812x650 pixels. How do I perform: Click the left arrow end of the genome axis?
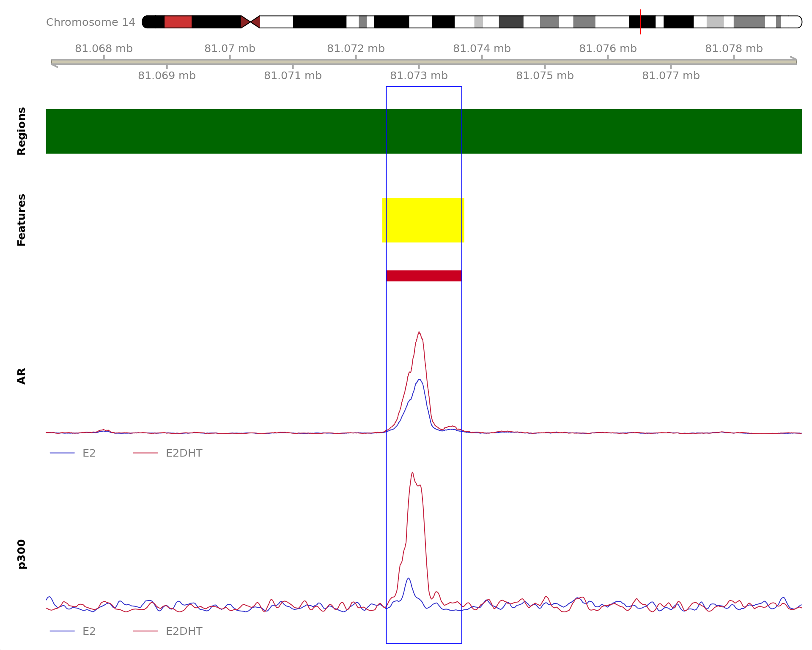coord(54,63)
